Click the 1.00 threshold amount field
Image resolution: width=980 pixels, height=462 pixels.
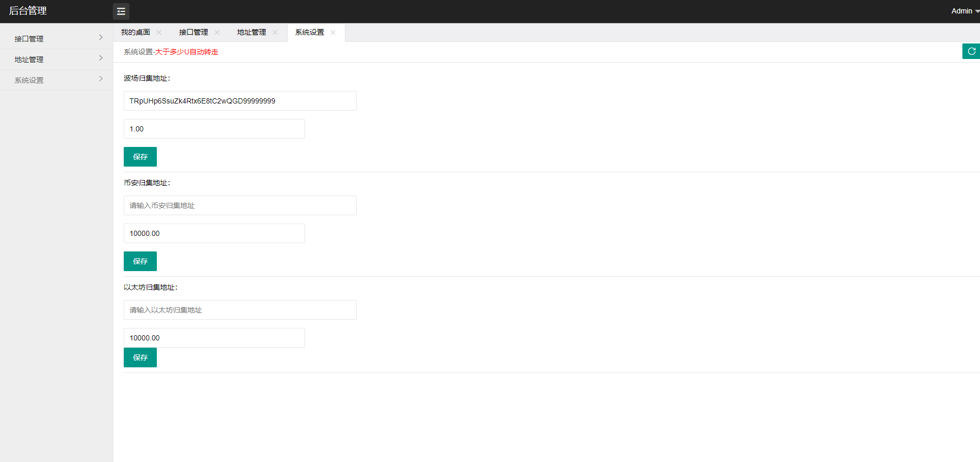click(x=214, y=129)
